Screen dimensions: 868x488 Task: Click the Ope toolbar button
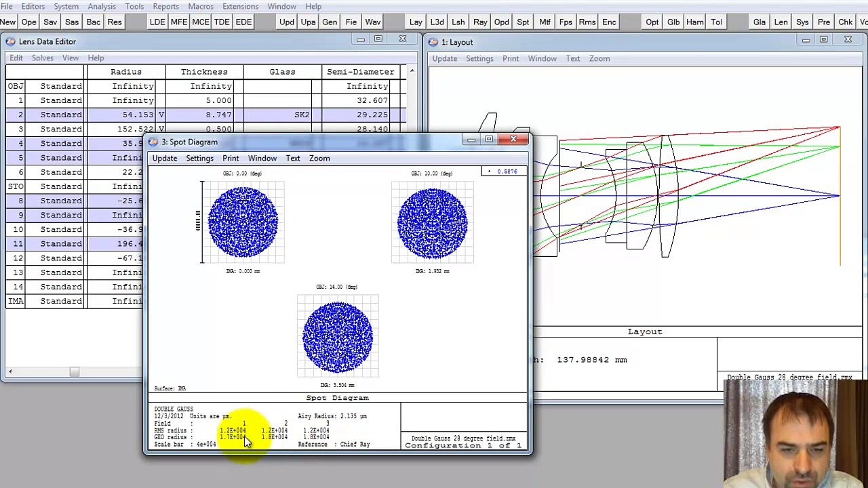tap(28, 22)
